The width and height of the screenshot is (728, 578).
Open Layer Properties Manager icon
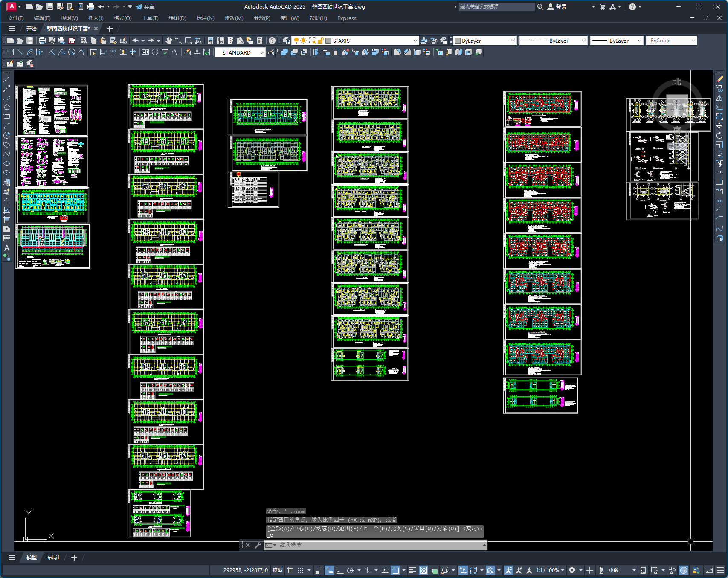coord(286,41)
